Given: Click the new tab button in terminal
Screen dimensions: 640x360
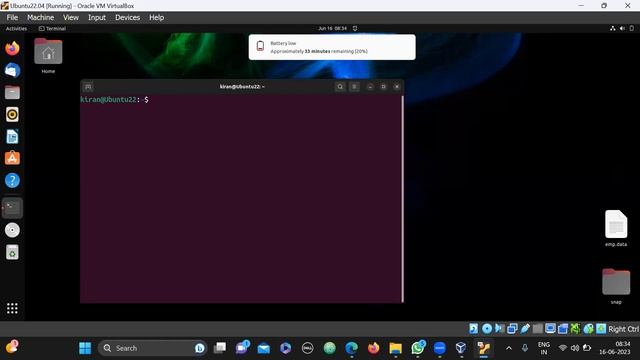Looking at the screenshot, I should (88, 87).
